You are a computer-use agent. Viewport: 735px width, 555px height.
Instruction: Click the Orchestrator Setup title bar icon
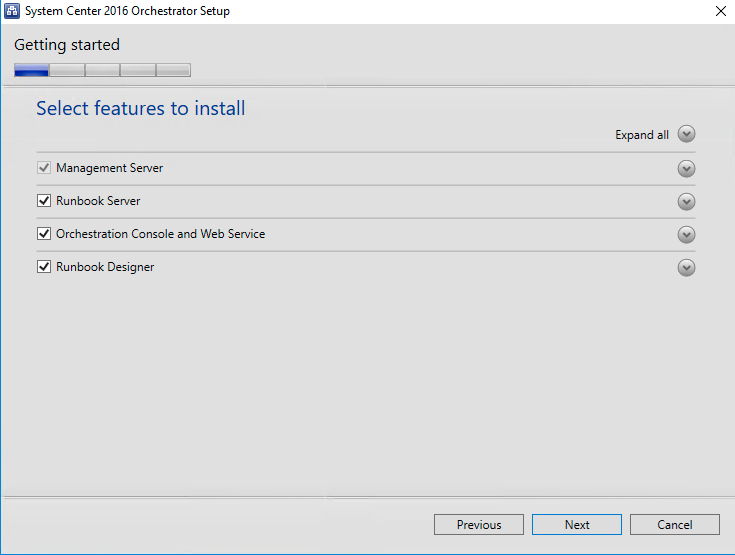point(13,11)
